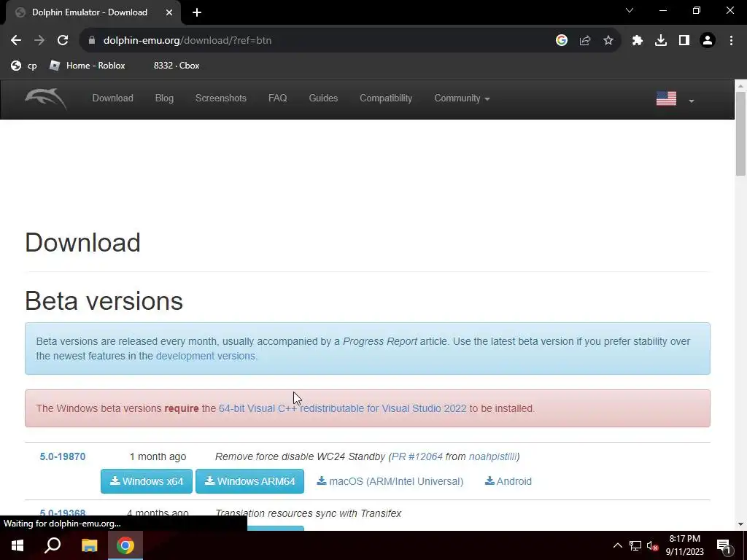Reload the page with the refresh icon
The width and height of the screenshot is (747, 560).
point(63,41)
